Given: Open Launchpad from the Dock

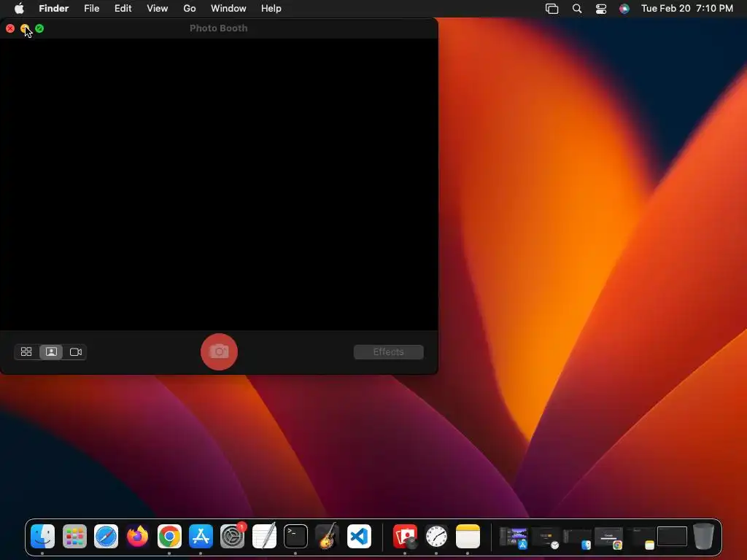Looking at the screenshot, I should coord(74,537).
